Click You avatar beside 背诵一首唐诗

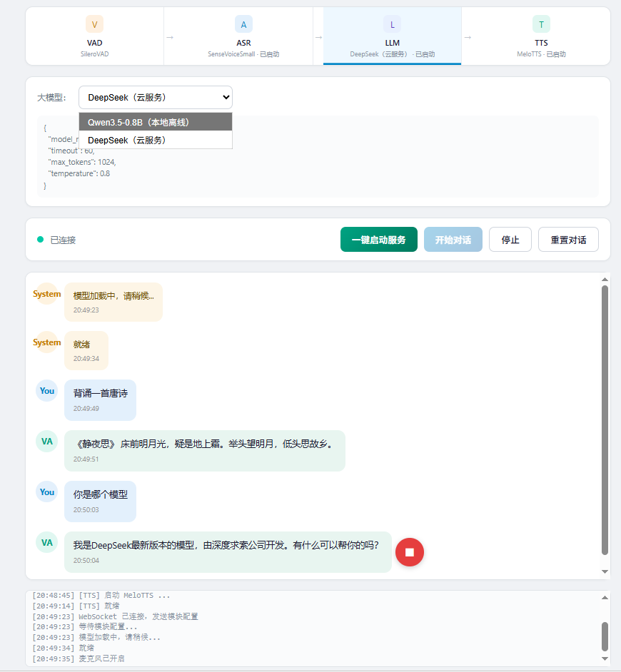point(46,390)
